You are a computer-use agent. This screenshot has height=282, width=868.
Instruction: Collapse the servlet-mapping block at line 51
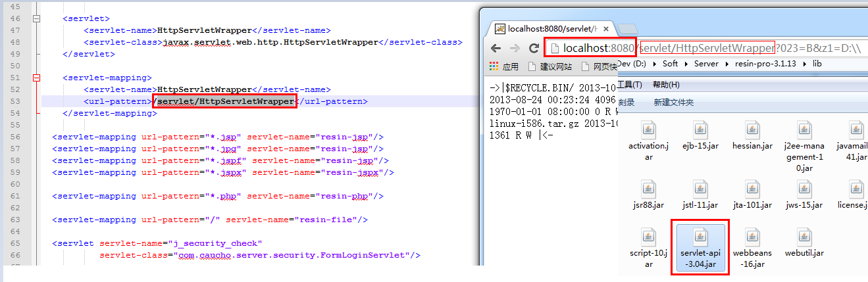pos(37,78)
